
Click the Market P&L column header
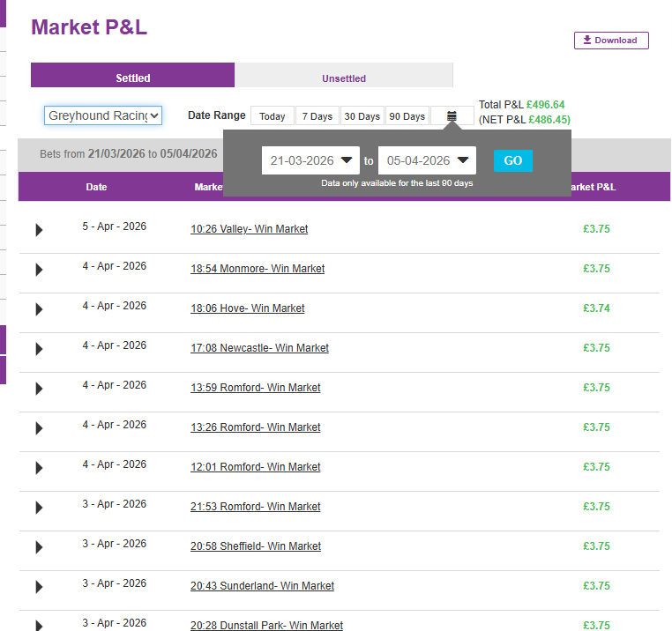point(594,187)
